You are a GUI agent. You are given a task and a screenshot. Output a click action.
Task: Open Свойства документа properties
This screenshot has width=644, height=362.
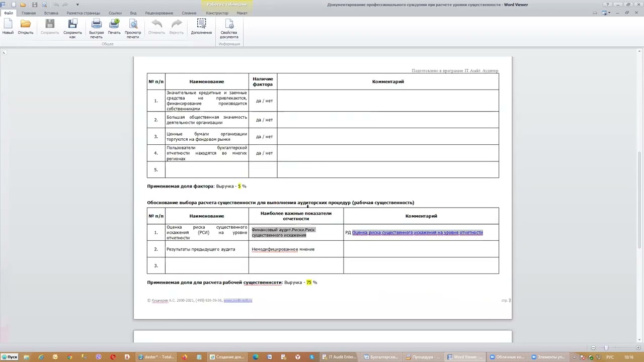coord(229,29)
